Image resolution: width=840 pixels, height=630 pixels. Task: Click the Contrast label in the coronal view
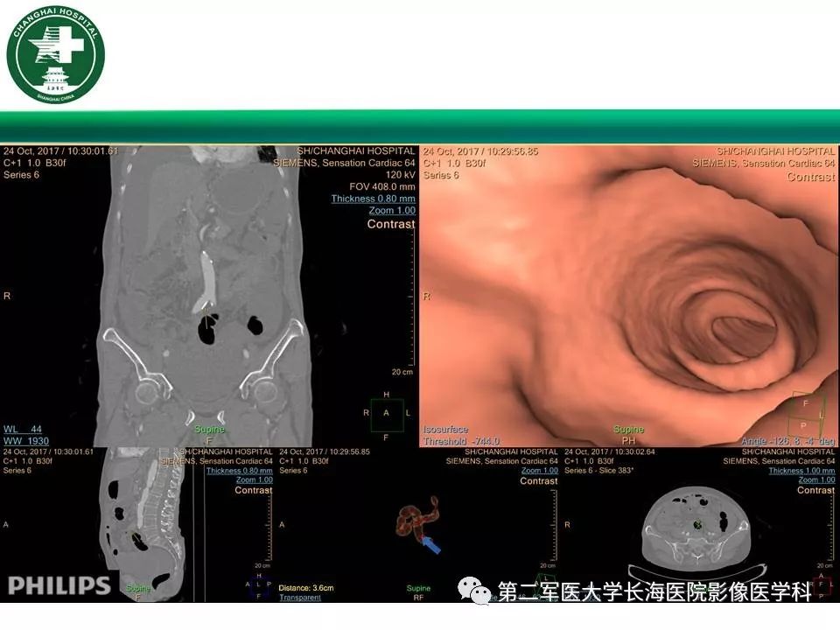point(391,224)
